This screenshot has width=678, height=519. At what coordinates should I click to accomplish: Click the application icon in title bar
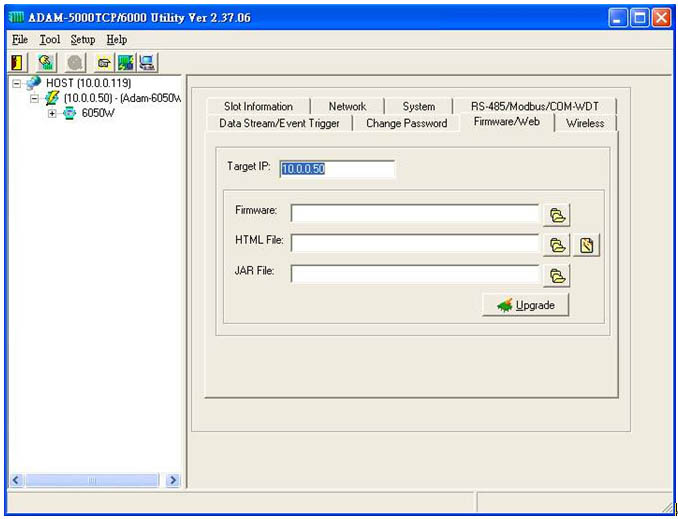(x=16, y=18)
